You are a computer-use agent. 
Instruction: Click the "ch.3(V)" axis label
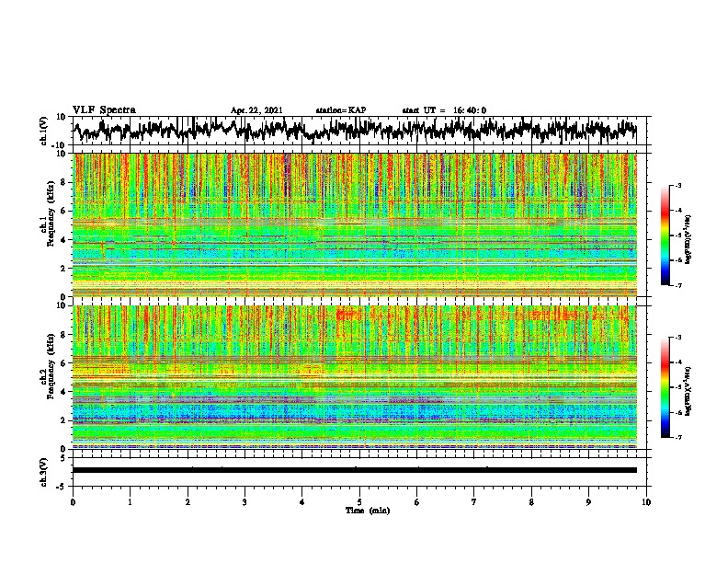pos(44,472)
